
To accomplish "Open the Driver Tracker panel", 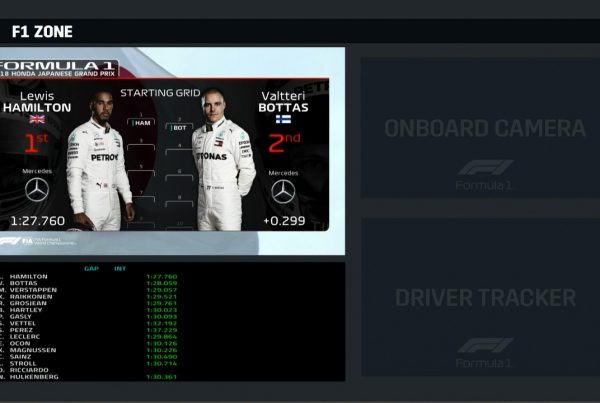I will pyautogui.click(x=480, y=297).
